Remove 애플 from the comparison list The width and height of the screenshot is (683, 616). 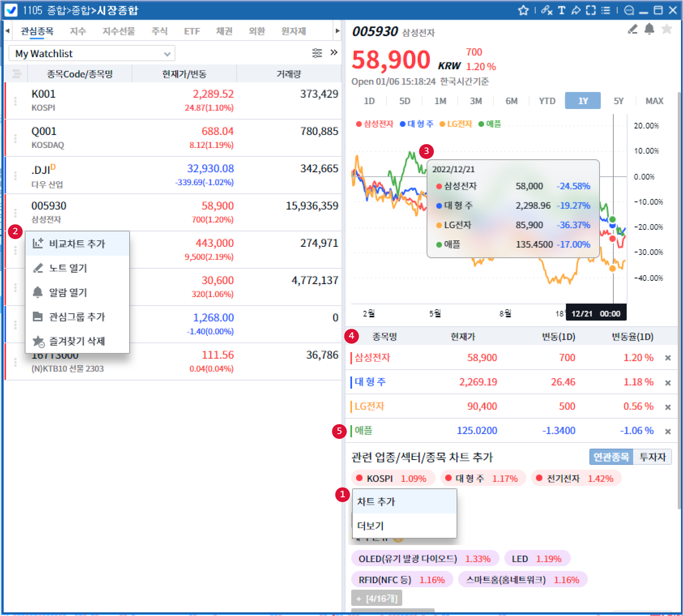pos(668,431)
